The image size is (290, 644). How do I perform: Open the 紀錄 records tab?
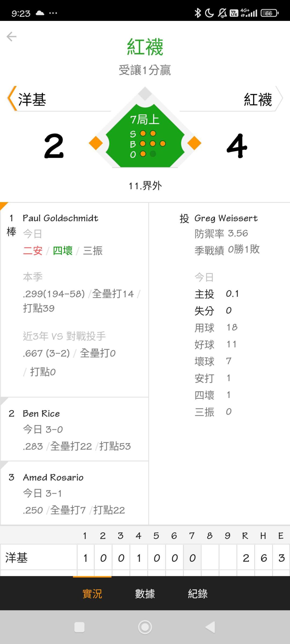198,594
